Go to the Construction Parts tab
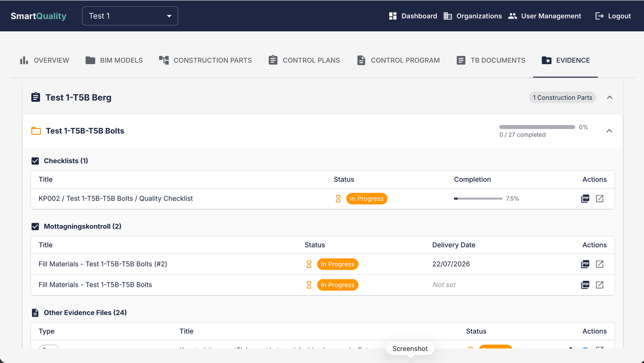The width and height of the screenshot is (644, 363). [205, 60]
